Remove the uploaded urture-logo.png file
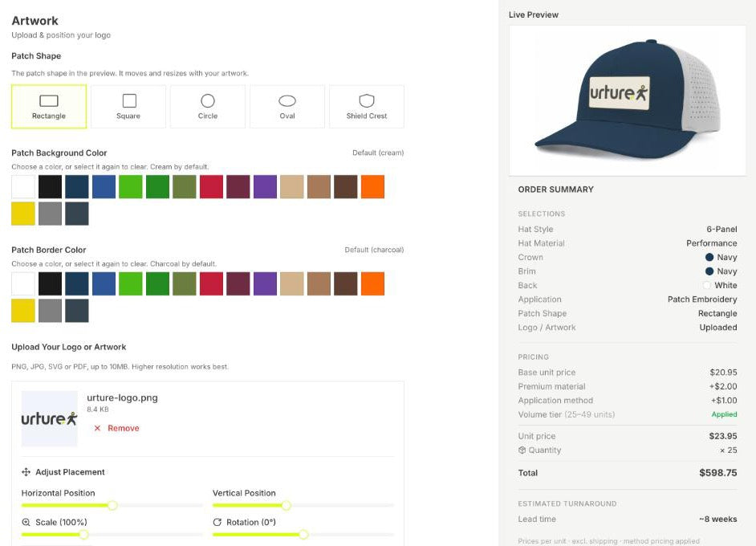 pyautogui.click(x=116, y=428)
